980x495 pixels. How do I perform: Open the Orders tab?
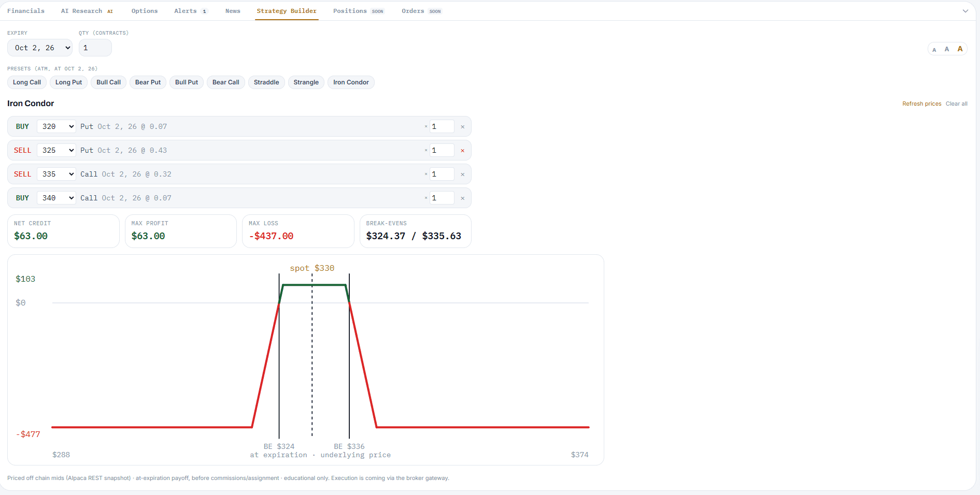[x=421, y=11]
